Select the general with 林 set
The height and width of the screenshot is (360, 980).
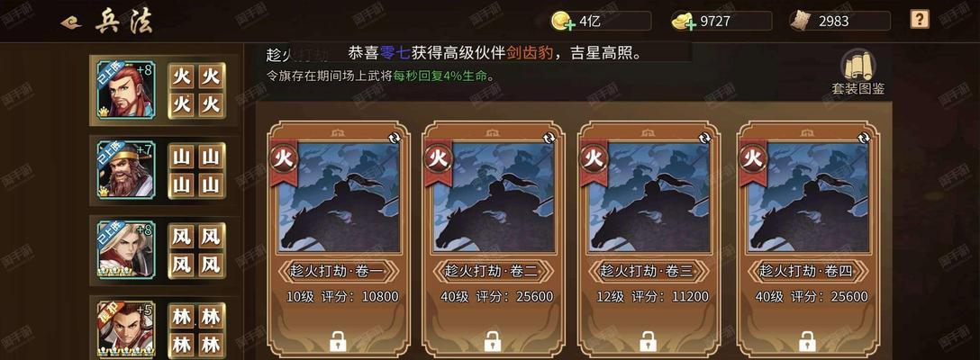(126, 328)
